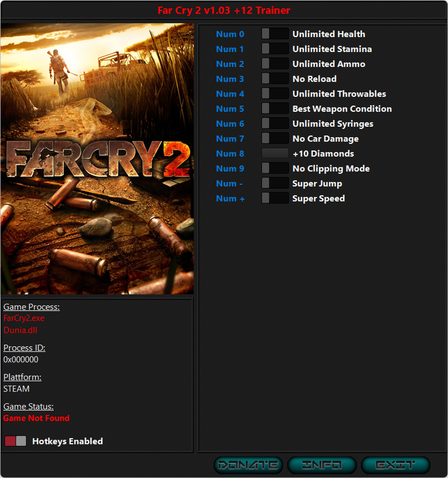448x478 pixels.
Task: Click the Best Weapon Condition label
Action: pyautogui.click(x=342, y=109)
